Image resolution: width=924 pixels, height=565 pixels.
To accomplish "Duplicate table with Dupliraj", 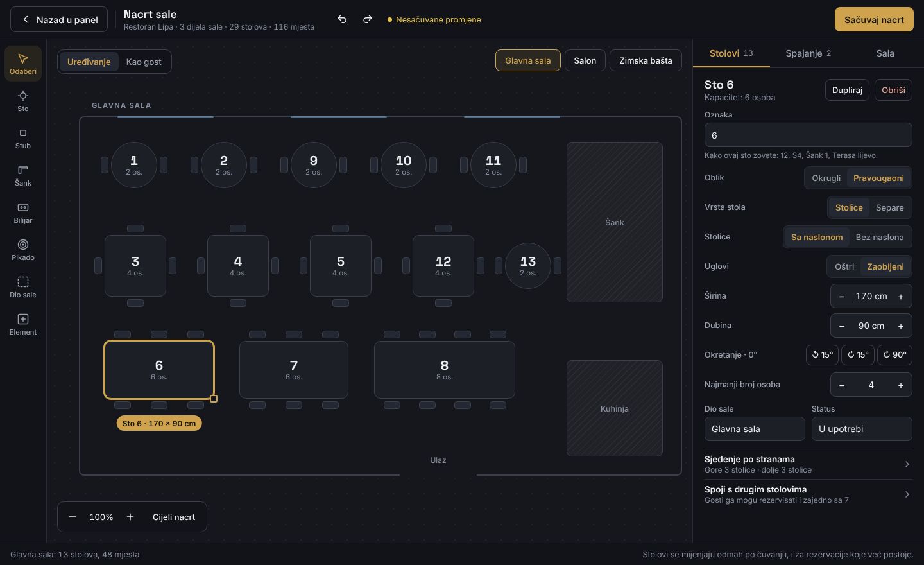I will (x=847, y=90).
